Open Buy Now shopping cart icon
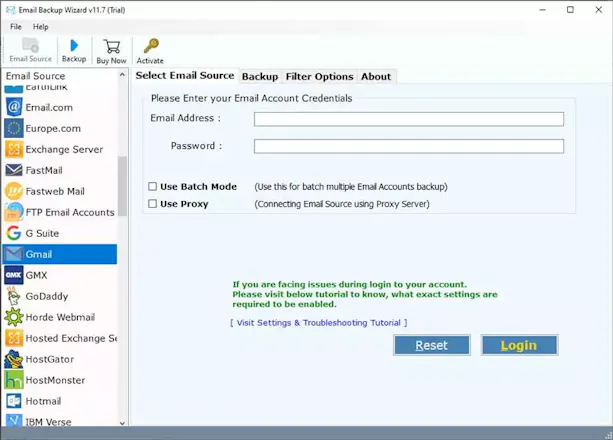The image size is (613, 440). pos(112,47)
